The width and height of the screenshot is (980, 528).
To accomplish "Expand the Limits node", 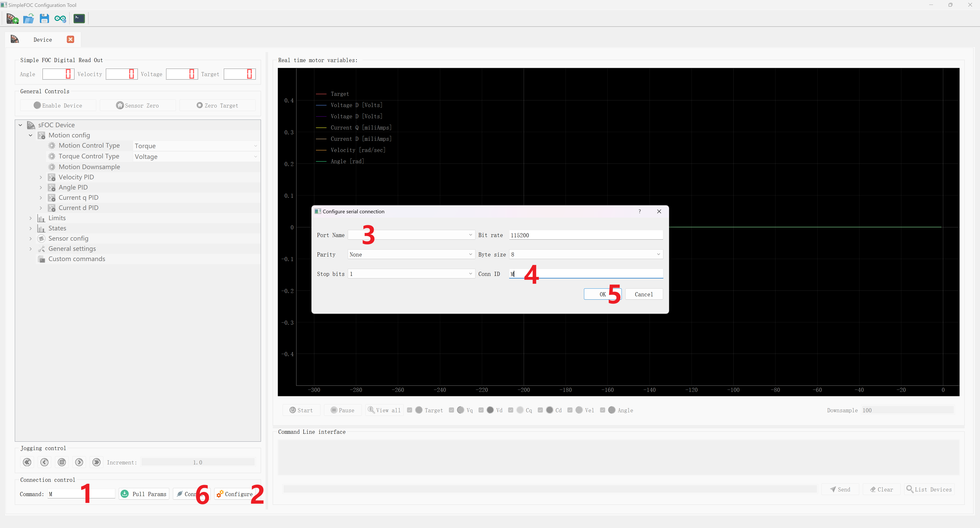I will pos(31,218).
